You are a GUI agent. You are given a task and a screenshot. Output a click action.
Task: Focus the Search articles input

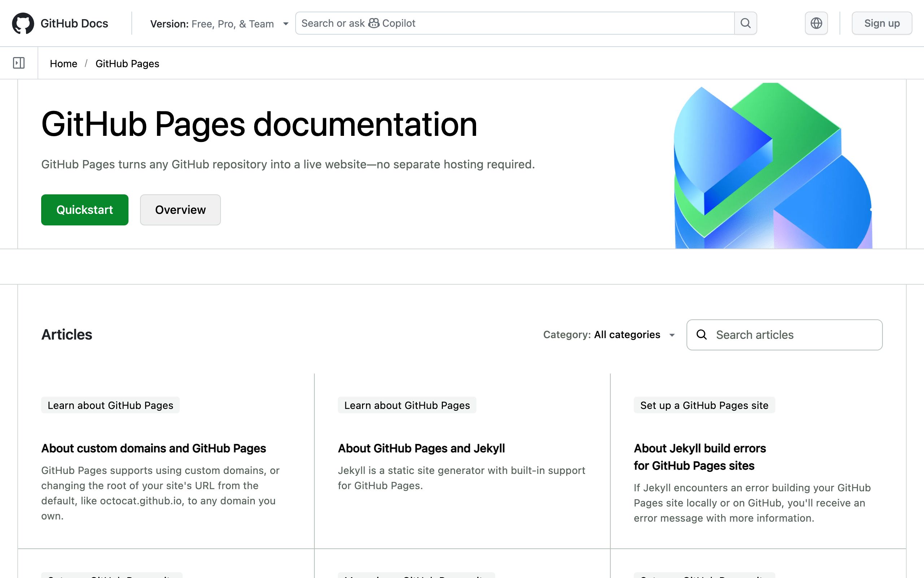pyautogui.click(x=784, y=335)
